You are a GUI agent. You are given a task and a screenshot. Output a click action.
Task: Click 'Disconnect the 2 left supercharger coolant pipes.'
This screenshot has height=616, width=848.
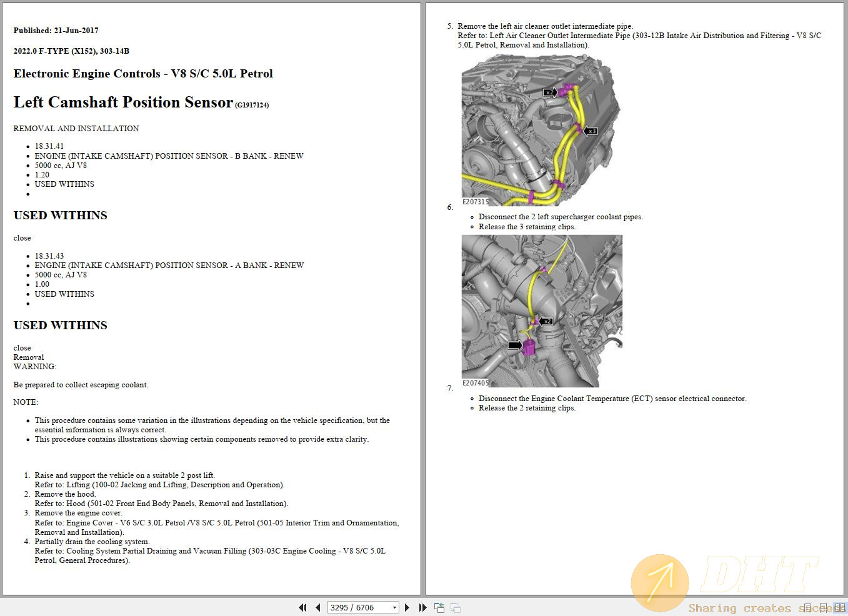[561, 217]
